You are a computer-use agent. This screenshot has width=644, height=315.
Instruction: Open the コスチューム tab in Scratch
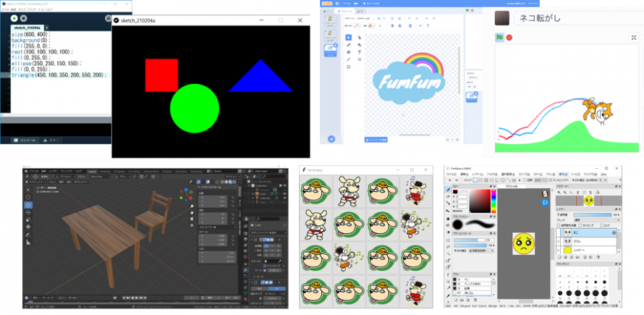(x=344, y=11)
